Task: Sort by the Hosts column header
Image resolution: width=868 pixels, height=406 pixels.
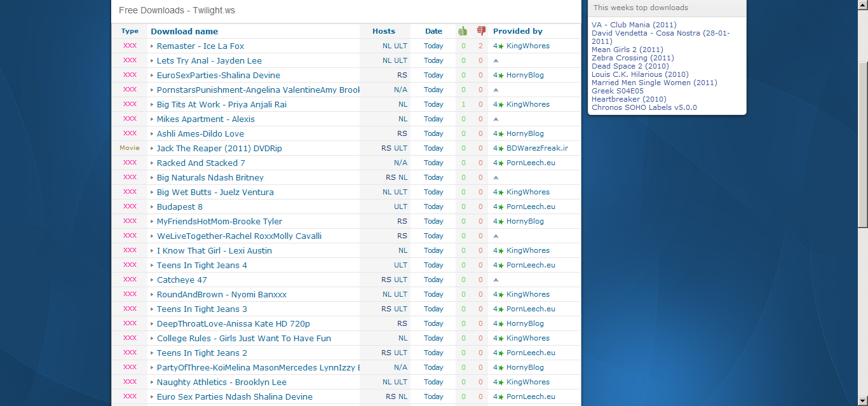Action: pos(384,31)
